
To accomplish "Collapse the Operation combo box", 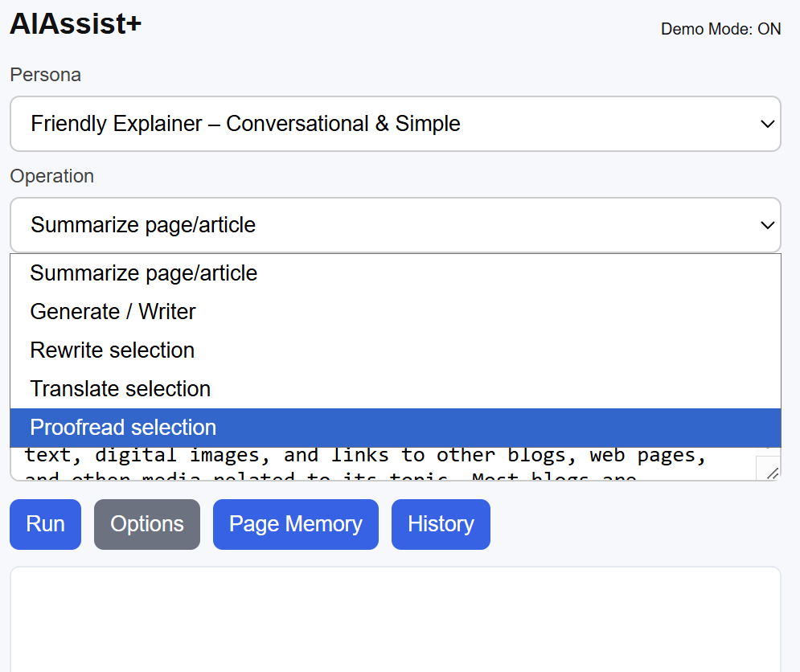I will (x=394, y=225).
